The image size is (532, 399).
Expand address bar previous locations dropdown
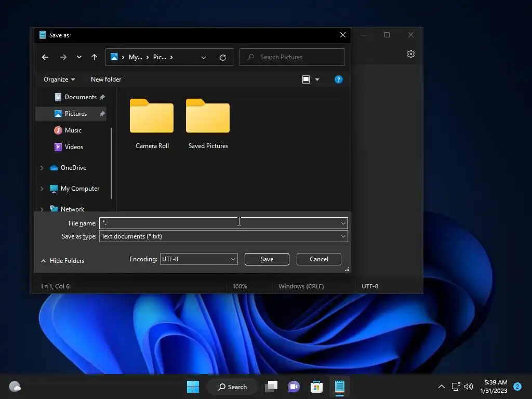pos(204,57)
